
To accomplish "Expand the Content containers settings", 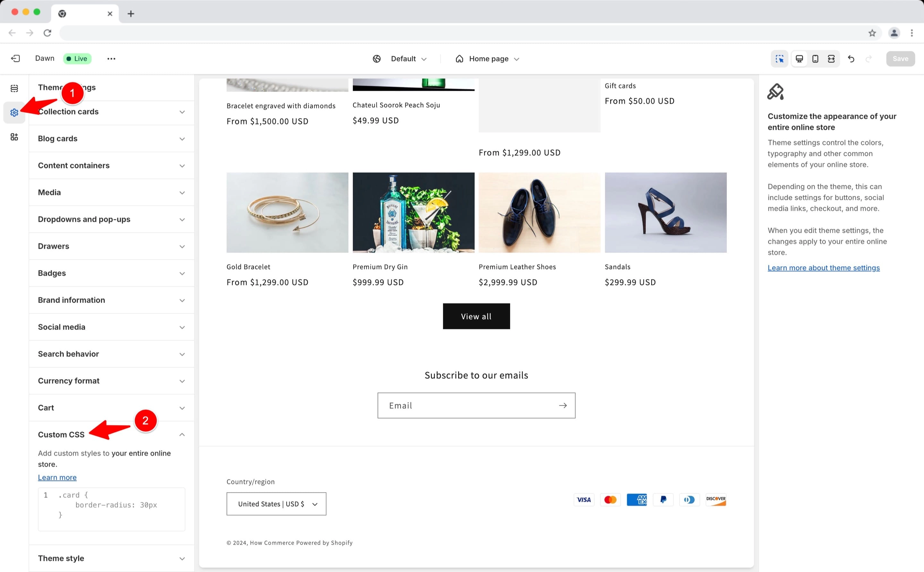I will (111, 165).
